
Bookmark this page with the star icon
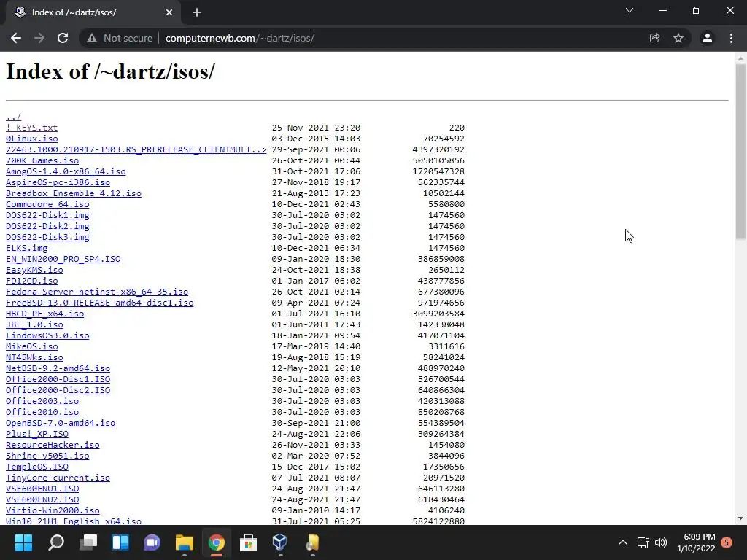(x=678, y=38)
